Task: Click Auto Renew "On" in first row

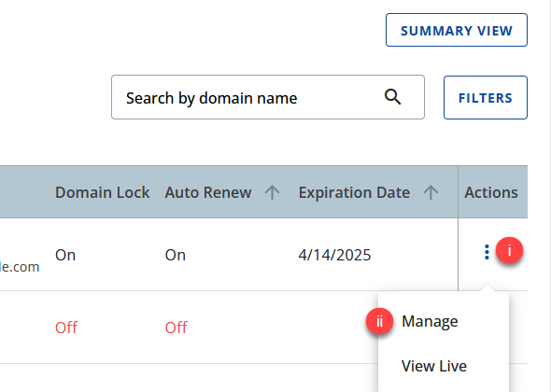Action: (x=175, y=255)
